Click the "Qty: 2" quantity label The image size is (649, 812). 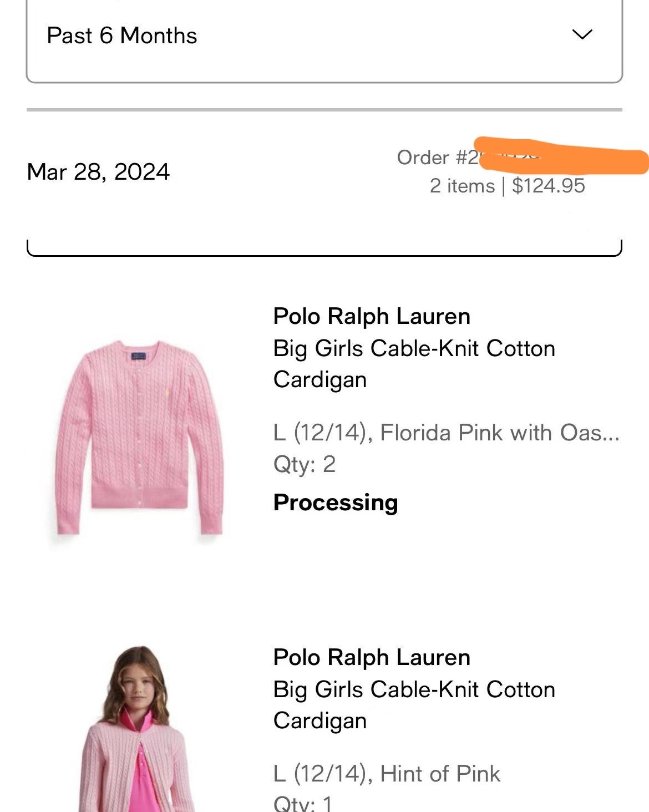[305, 464]
